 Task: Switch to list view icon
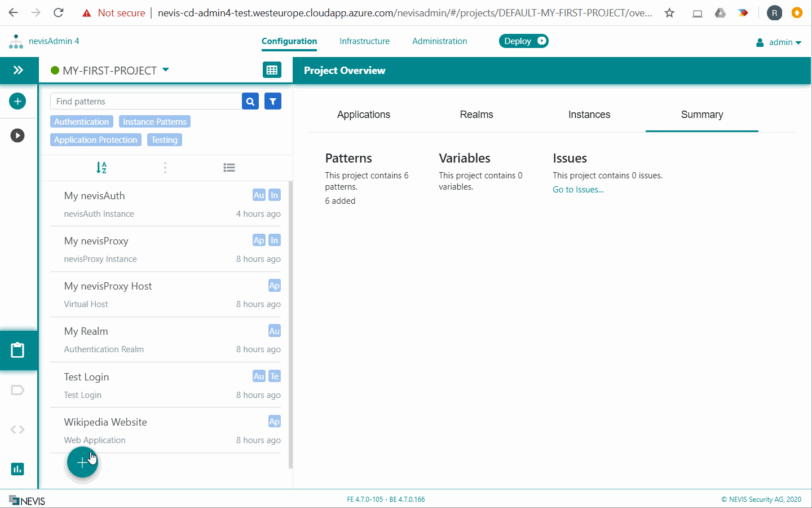pos(229,168)
